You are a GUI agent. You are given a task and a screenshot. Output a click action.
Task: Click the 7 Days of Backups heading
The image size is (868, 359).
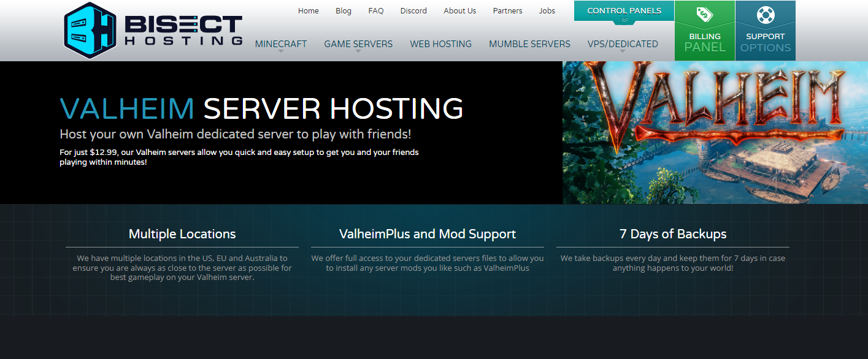tap(673, 234)
